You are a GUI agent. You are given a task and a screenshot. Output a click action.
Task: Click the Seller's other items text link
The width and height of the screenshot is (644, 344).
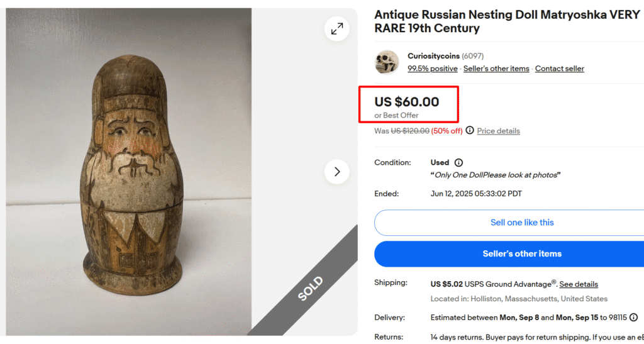496,69
